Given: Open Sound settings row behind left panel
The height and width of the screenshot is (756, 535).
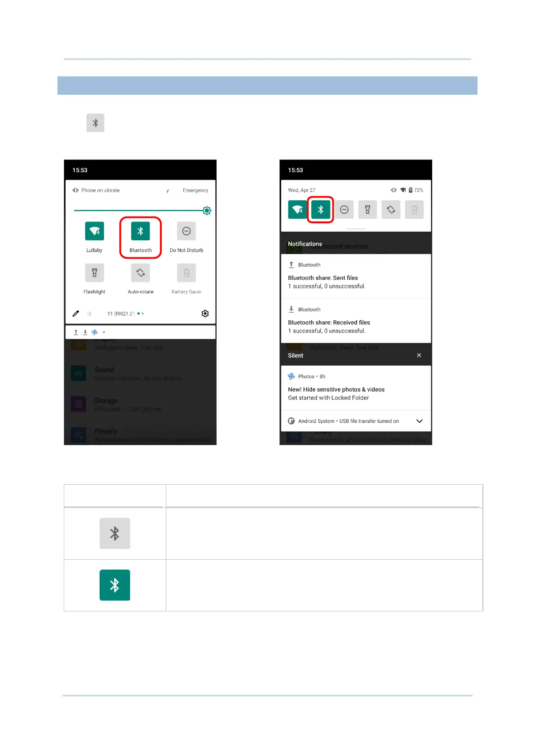Looking at the screenshot, I should [140, 374].
